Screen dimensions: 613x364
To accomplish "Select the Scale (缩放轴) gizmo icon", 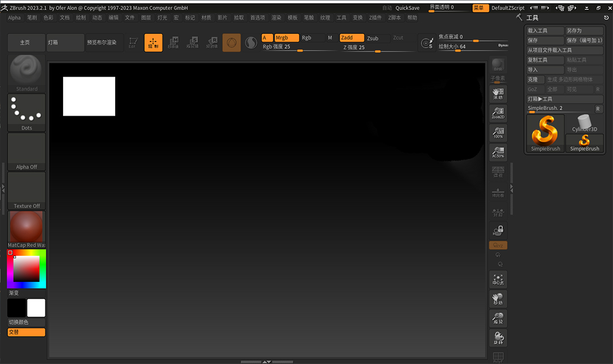I will coord(192,43).
